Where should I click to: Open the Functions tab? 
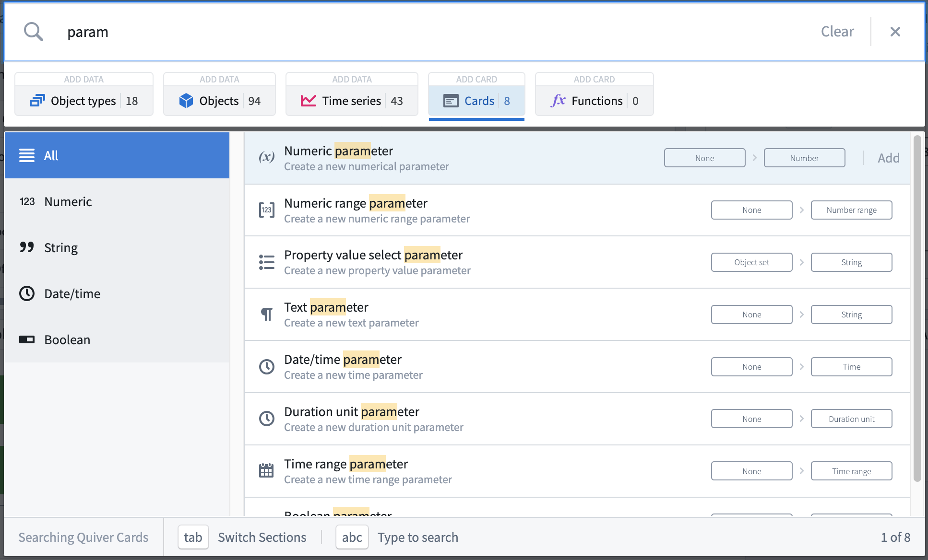pos(594,101)
